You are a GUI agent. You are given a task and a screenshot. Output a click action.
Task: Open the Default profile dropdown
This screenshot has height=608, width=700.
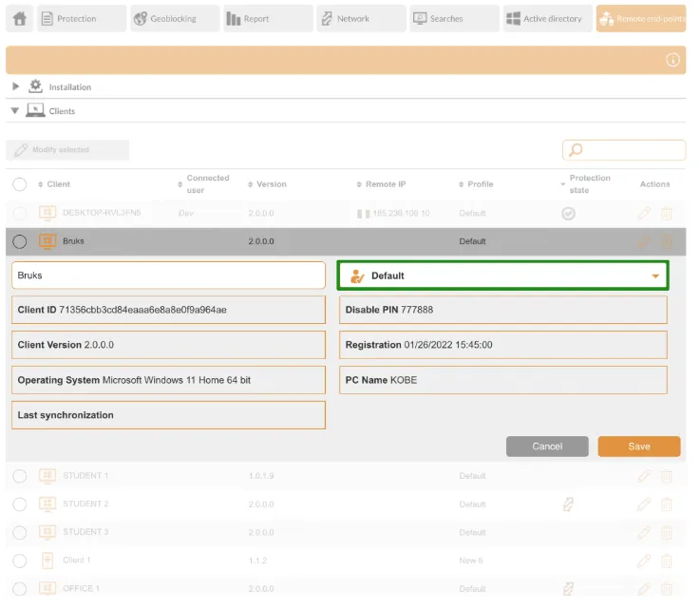click(502, 275)
